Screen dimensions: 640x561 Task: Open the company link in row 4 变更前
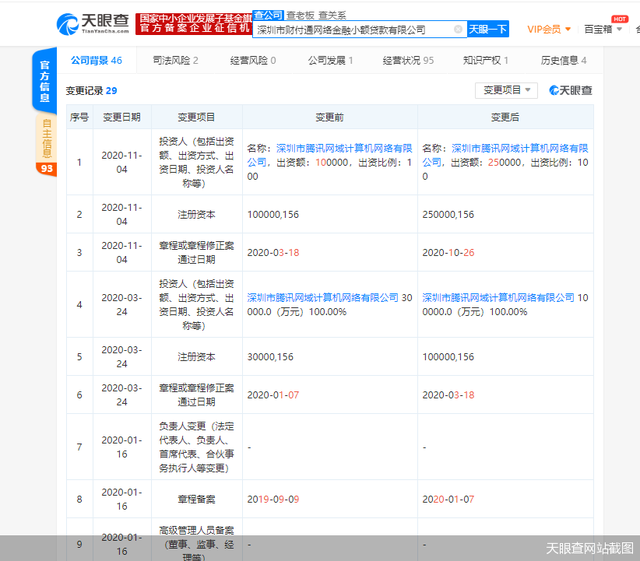tap(322, 298)
